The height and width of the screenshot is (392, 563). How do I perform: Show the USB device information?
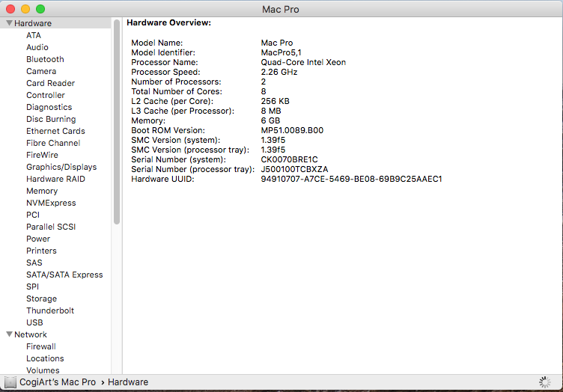pyautogui.click(x=34, y=322)
